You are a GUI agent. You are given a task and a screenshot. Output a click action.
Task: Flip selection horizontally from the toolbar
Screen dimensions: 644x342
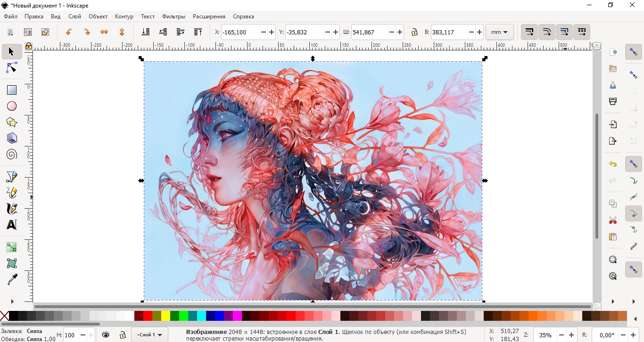[104, 32]
